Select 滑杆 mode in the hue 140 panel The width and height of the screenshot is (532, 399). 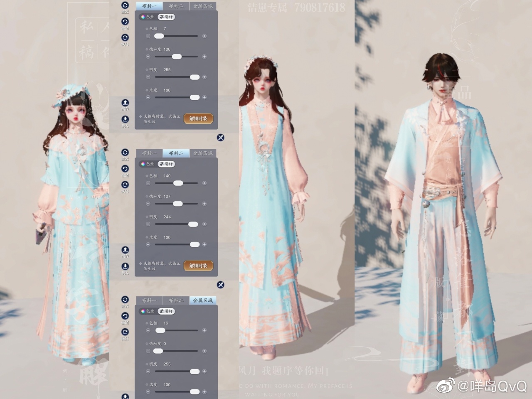pyautogui.click(x=166, y=164)
